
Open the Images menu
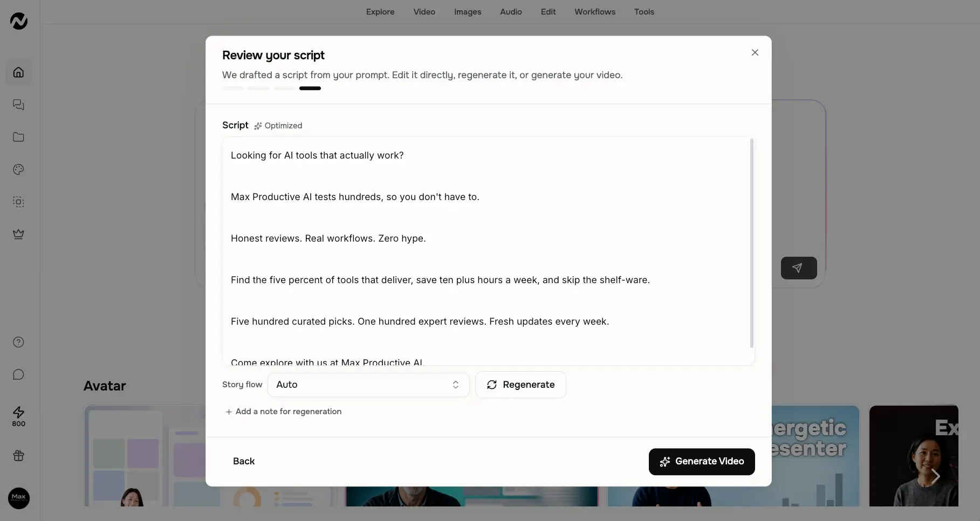pyautogui.click(x=468, y=12)
